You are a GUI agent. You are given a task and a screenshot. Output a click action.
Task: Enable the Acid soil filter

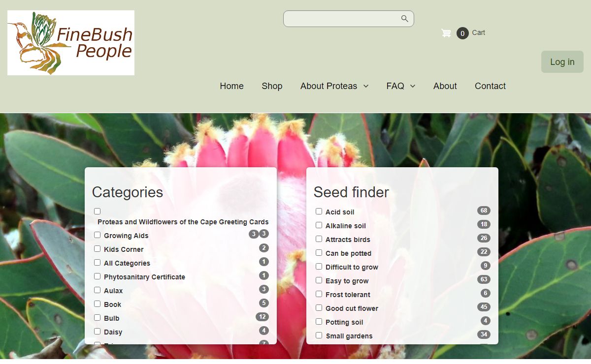coord(319,211)
